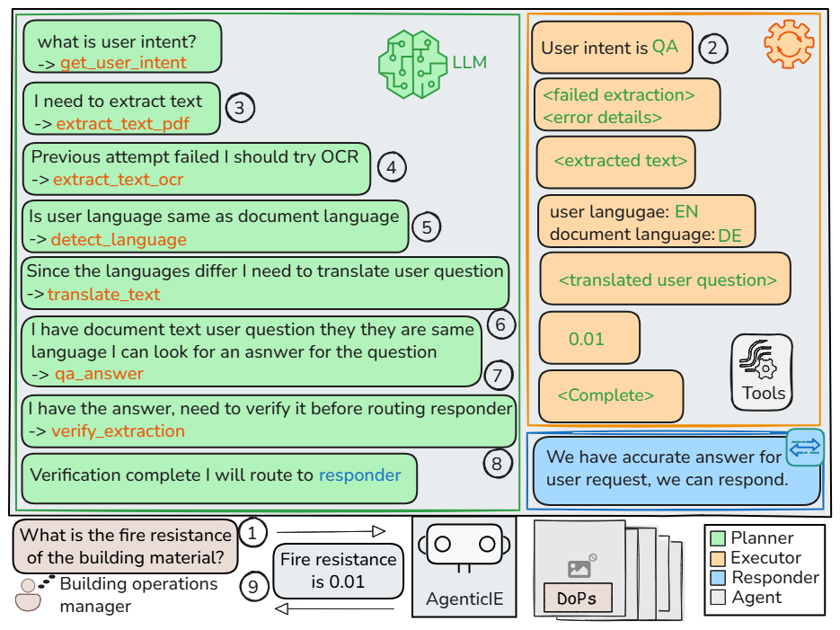The height and width of the screenshot is (630, 840).
Task: Click the translate_text function link
Action: point(103,294)
